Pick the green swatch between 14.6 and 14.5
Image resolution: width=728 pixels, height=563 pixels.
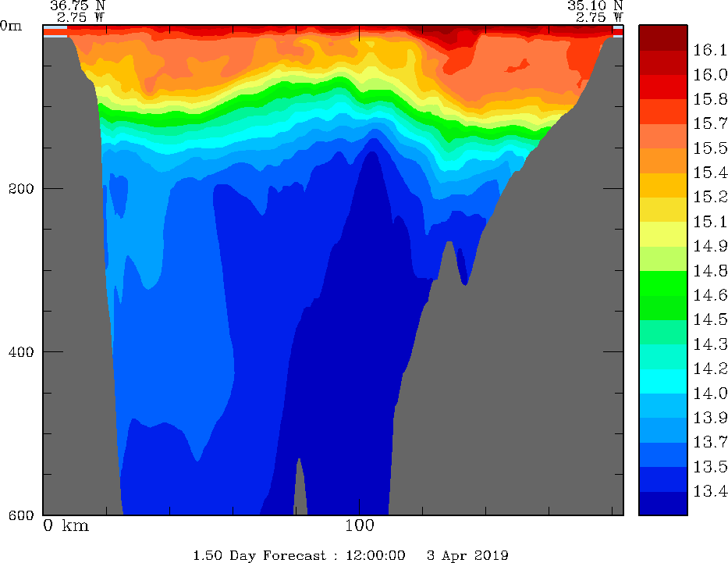(663, 308)
